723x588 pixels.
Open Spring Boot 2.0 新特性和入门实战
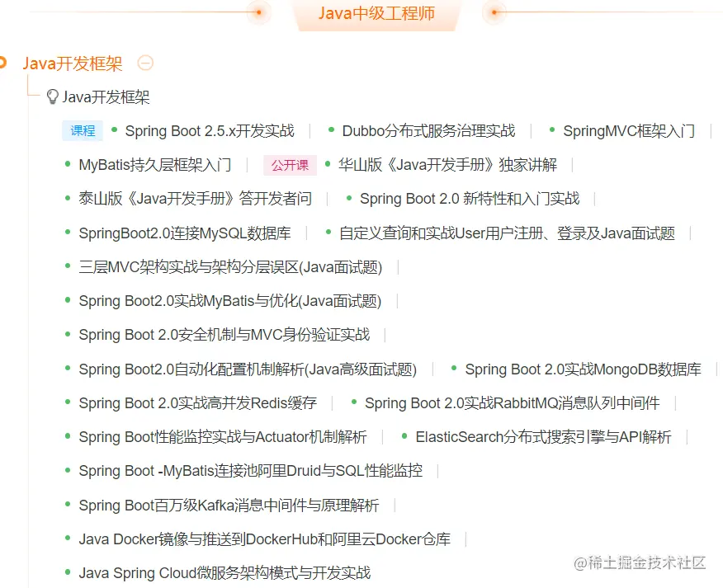click(470, 199)
